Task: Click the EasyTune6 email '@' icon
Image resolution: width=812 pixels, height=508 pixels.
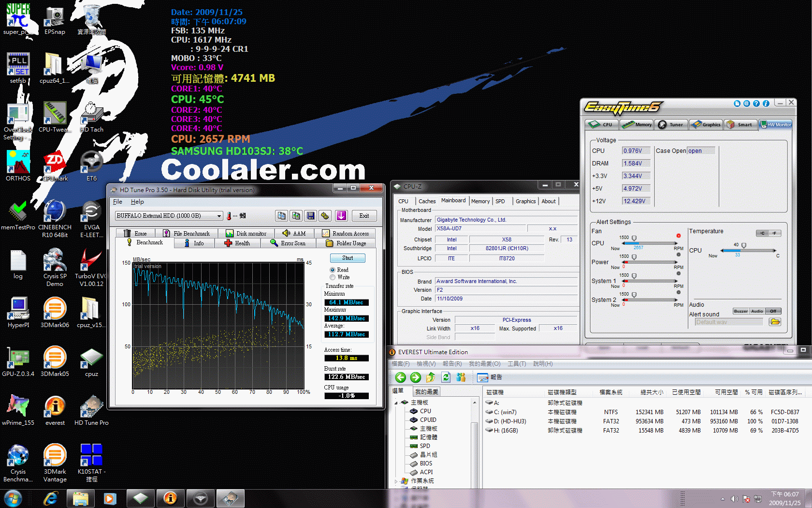Action: pos(747,104)
